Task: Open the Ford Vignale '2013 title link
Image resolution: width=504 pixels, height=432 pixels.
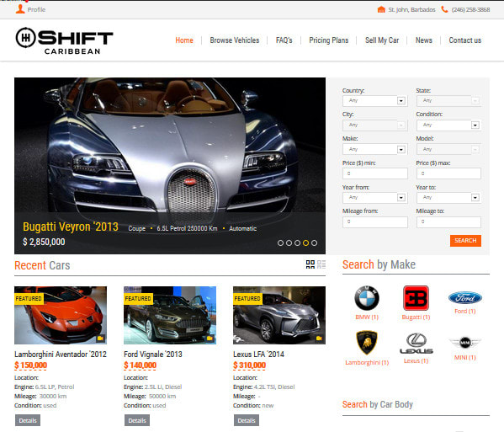Action: click(x=153, y=355)
